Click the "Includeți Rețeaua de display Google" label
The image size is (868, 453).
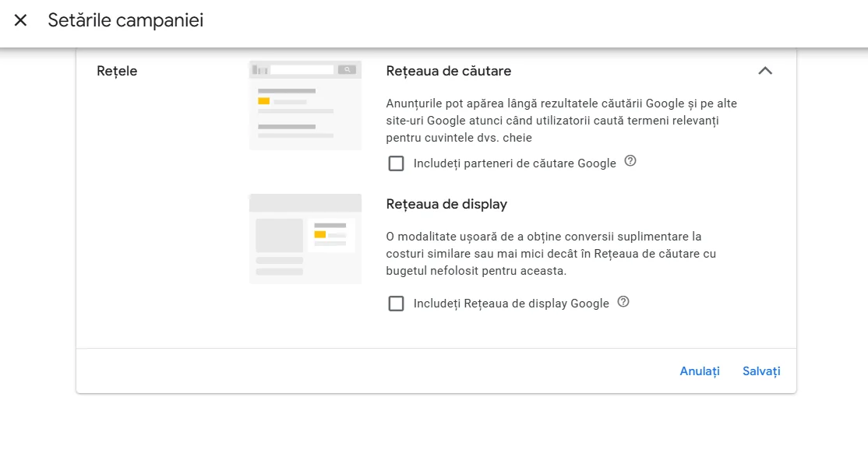tap(511, 304)
